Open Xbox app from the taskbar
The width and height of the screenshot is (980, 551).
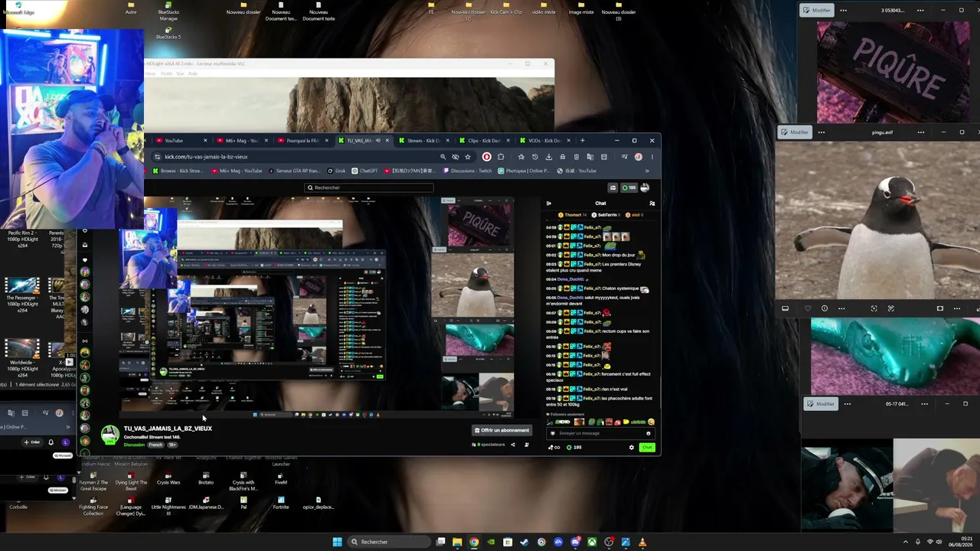[x=592, y=542]
